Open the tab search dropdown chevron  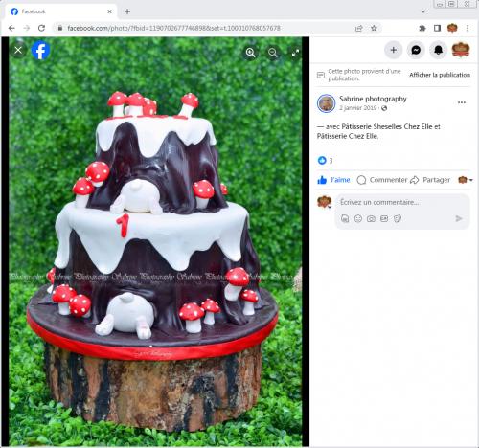click(x=423, y=11)
